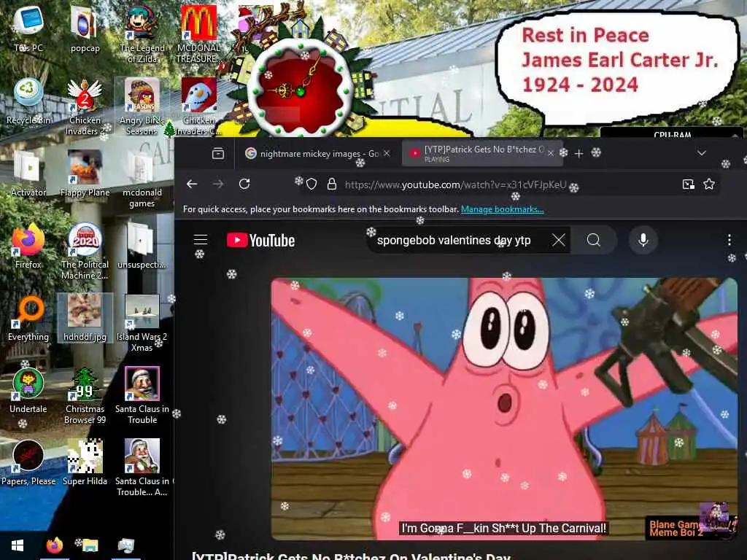Open Manage bookmarks link

[x=502, y=209]
